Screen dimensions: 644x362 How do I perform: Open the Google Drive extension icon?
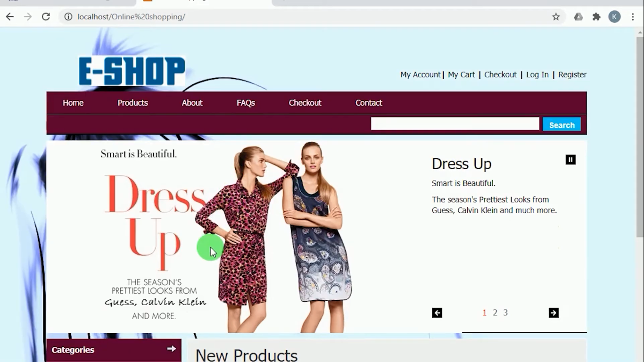pyautogui.click(x=578, y=17)
